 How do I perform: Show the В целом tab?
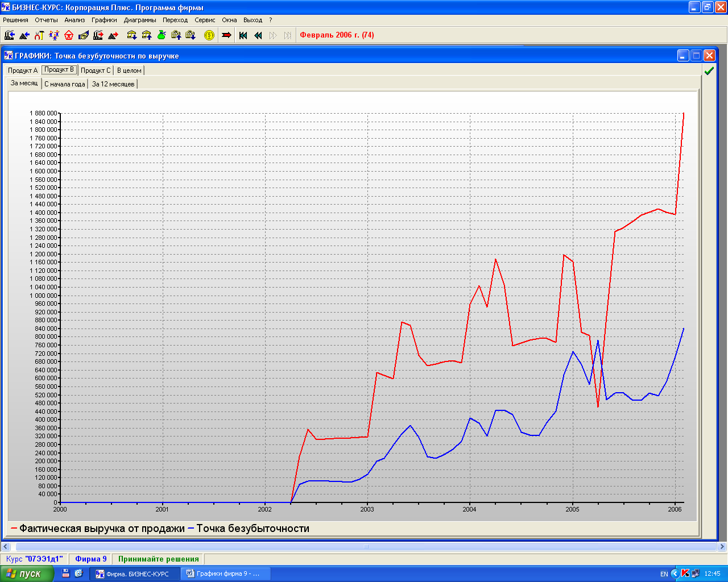[129, 70]
